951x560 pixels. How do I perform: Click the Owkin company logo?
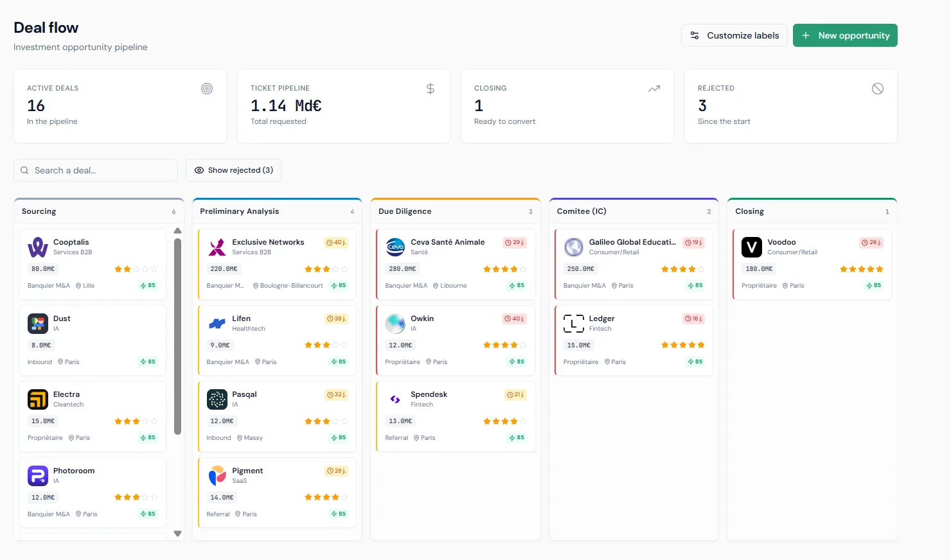tap(395, 323)
